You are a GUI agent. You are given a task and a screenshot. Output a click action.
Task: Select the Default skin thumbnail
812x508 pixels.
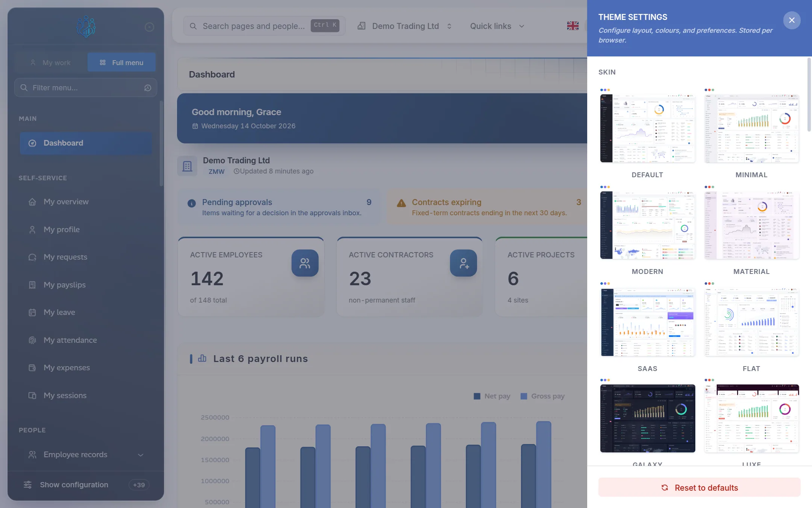click(x=647, y=128)
